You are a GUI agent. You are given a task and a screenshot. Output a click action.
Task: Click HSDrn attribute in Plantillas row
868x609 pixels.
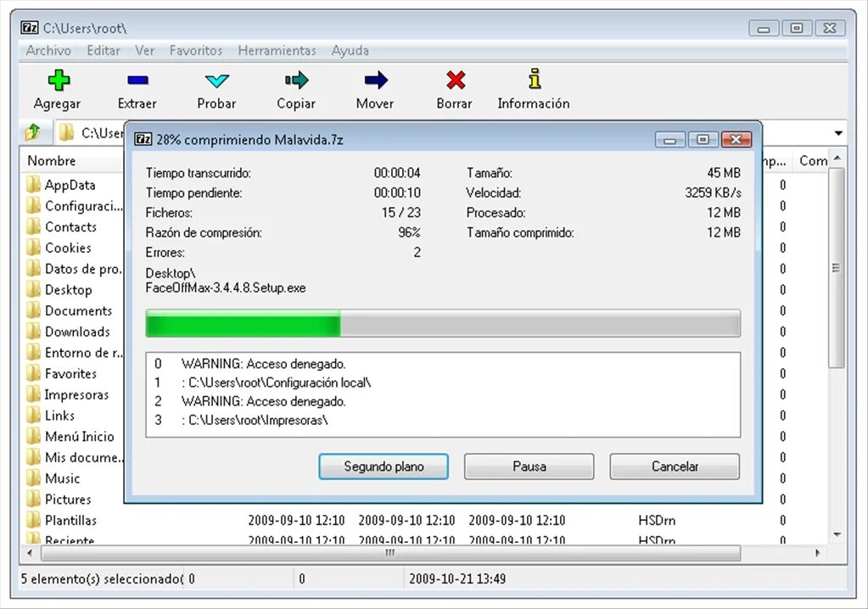click(657, 520)
